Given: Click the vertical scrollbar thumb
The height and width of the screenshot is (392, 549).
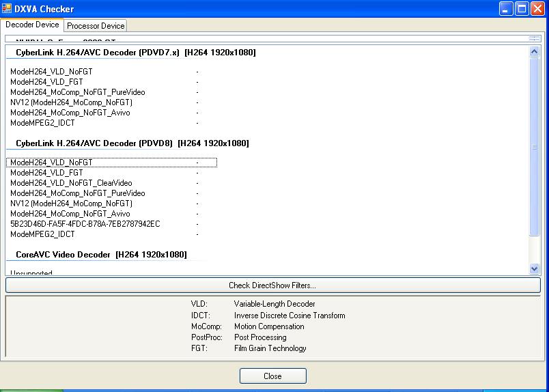Looking at the screenshot, I should pos(534,147).
